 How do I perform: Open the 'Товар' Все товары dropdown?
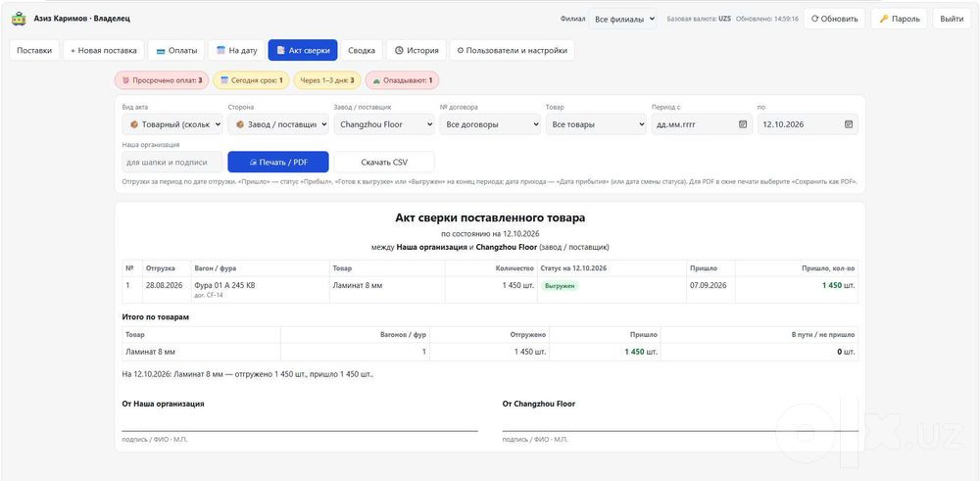pos(596,124)
